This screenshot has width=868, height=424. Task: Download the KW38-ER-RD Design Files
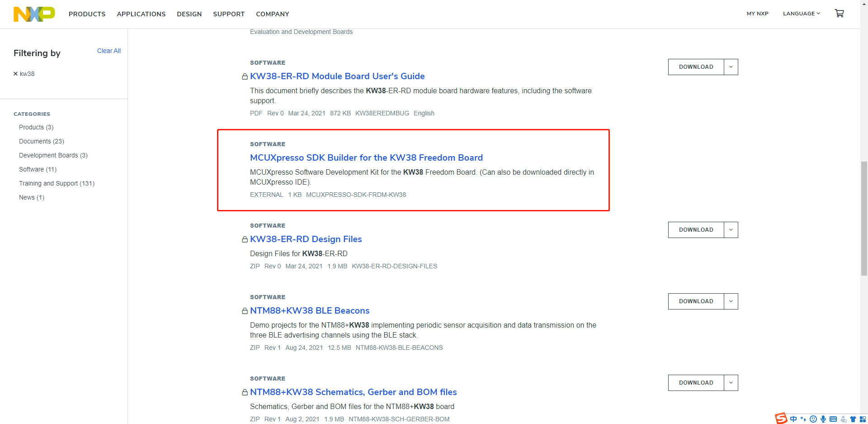point(696,230)
